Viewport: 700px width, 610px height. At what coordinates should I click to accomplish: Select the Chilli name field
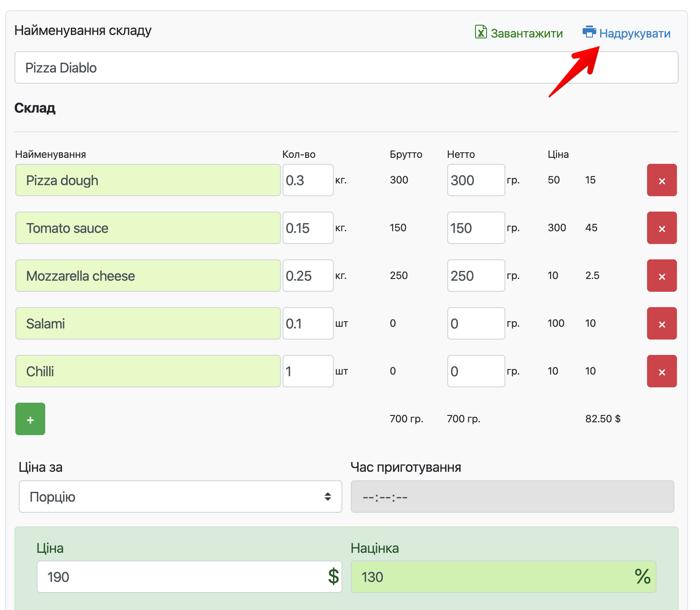(148, 372)
